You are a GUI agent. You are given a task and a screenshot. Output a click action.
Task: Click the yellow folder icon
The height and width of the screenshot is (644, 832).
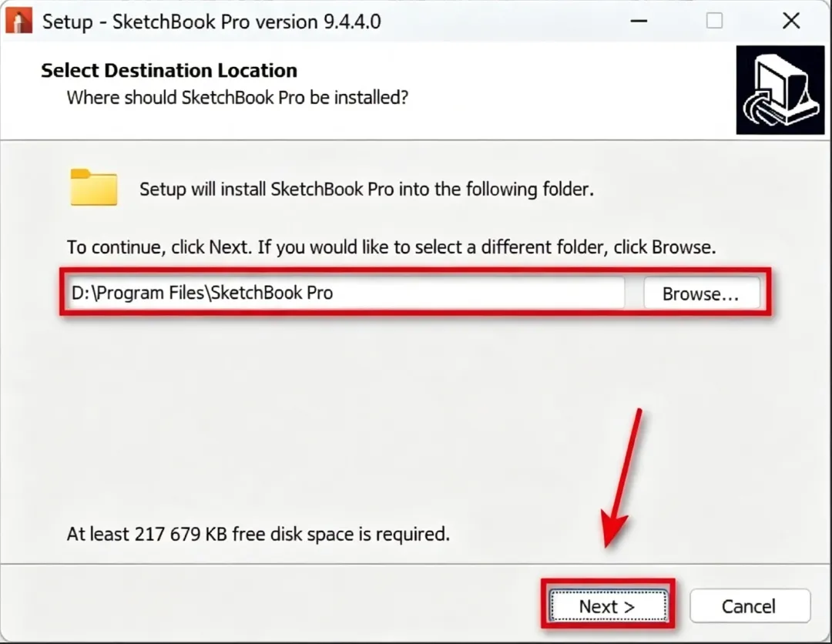pyautogui.click(x=94, y=187)
